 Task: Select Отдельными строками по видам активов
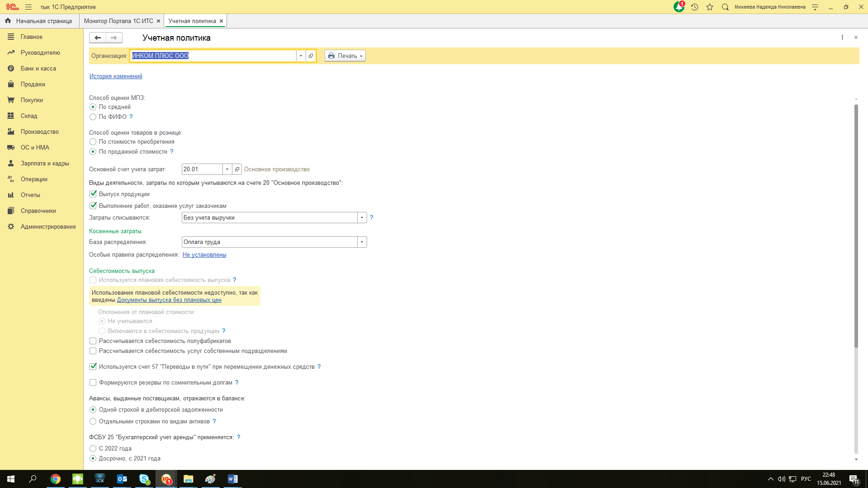(93, 421)
